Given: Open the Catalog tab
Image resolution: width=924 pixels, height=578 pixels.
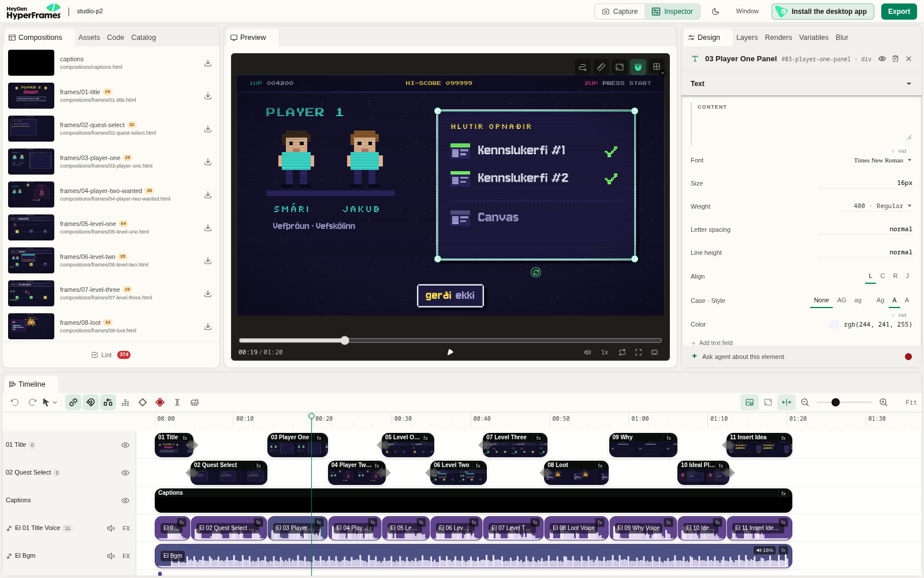Looking at the screenshot, I should [143, 38].
